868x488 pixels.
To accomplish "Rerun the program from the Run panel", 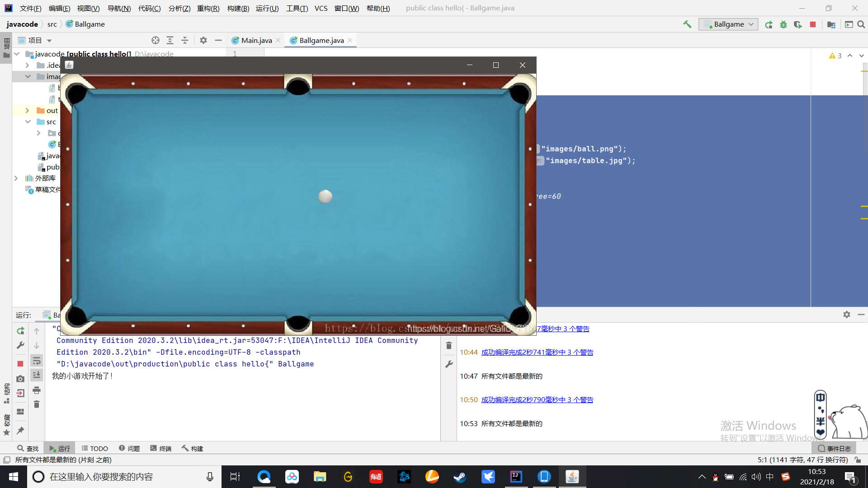I will 20,331.
